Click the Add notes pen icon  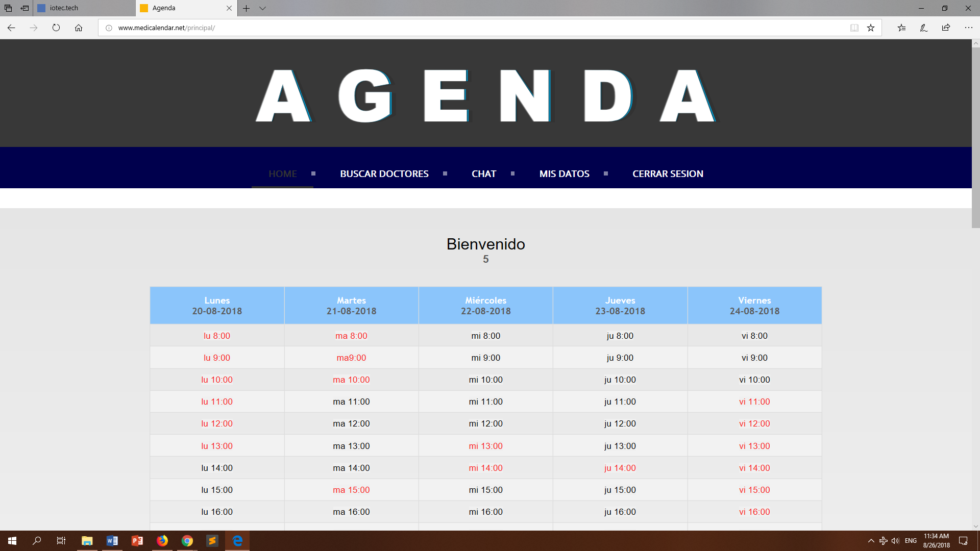(923, 28)
